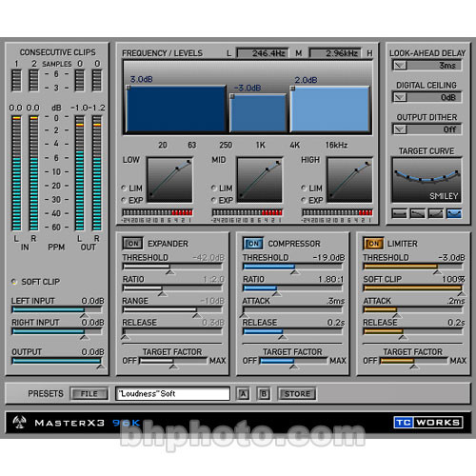Click the Limiter Soft Clip slider
The height and width of the screenshot is (476, 476).
(x=413, y=288)
